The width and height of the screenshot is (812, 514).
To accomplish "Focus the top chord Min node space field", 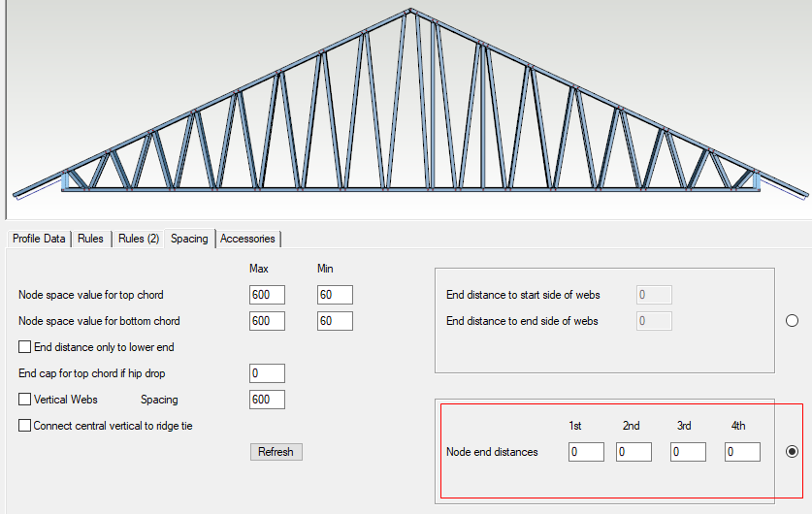I will tap(335, 295).
